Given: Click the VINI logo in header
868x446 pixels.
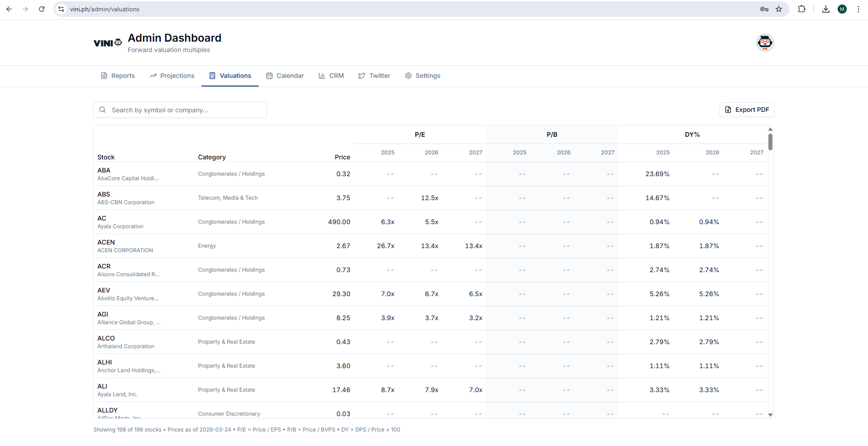Looking at the screenshot, I should [108, 43].
